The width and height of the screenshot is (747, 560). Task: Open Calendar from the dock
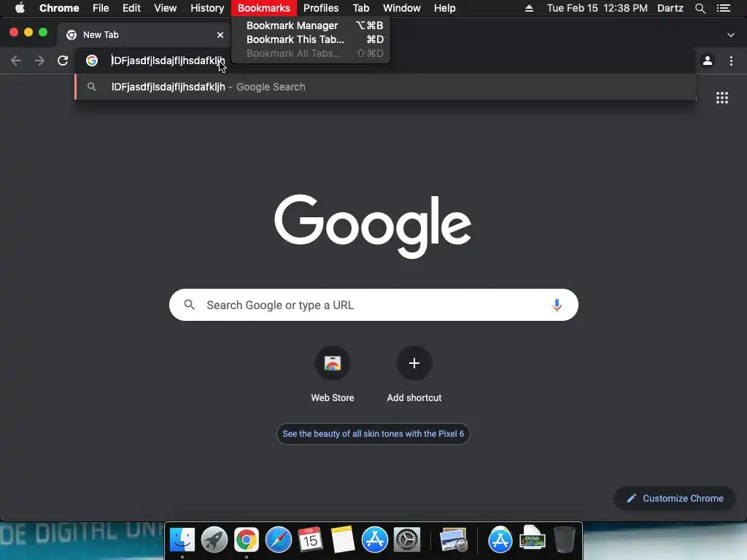click(310, 540)
